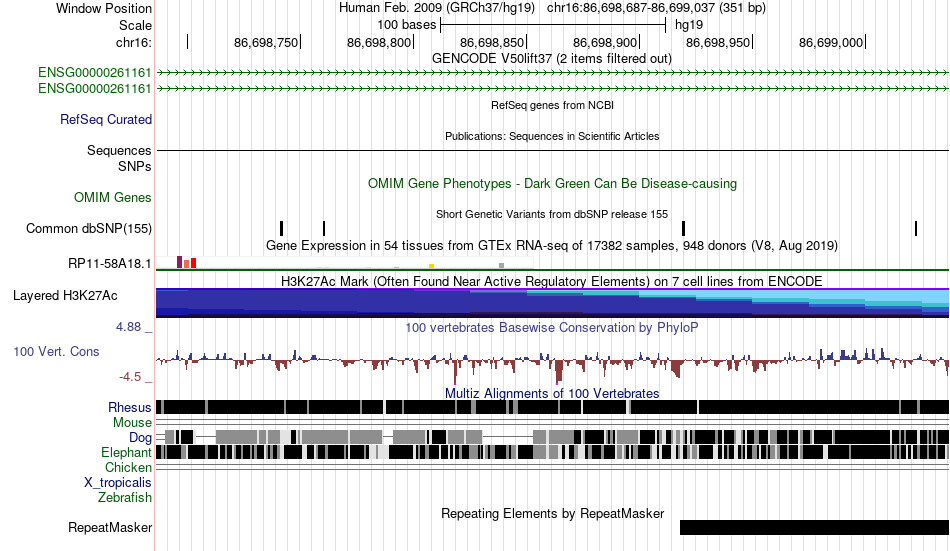950x551 pixels.
Task: Click the Rhesus alignment black bar
Action: pyautogui.click(x=553, y=407)
